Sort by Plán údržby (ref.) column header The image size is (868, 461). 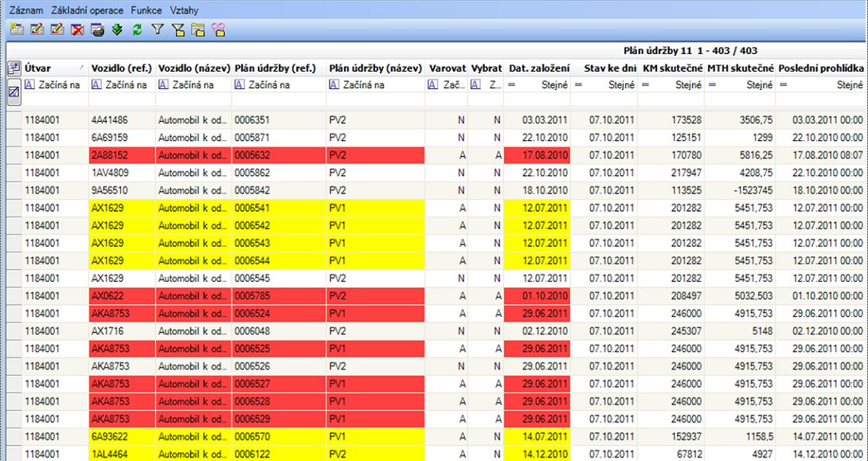click(279, 68)
